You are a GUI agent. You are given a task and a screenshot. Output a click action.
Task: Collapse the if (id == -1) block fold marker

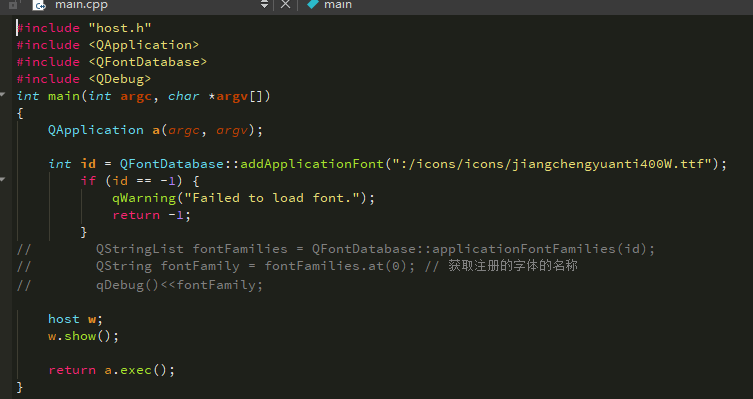click(x=3, y=180)
